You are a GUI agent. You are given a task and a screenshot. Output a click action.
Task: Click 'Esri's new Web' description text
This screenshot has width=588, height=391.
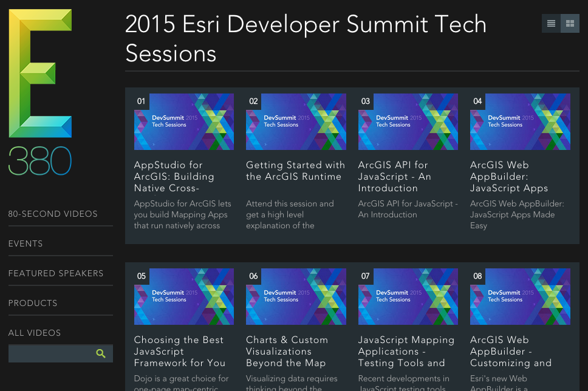(499, 382)
